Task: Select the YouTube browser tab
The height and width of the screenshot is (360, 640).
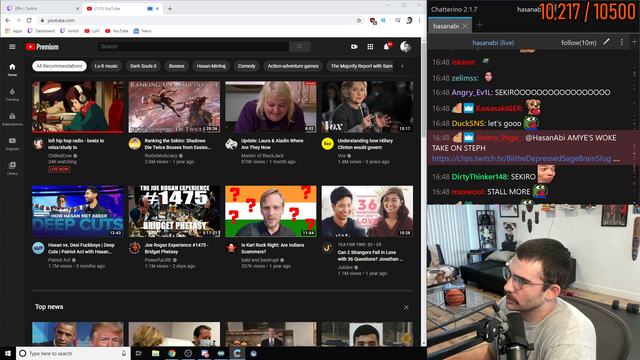Action: [118, 9]
